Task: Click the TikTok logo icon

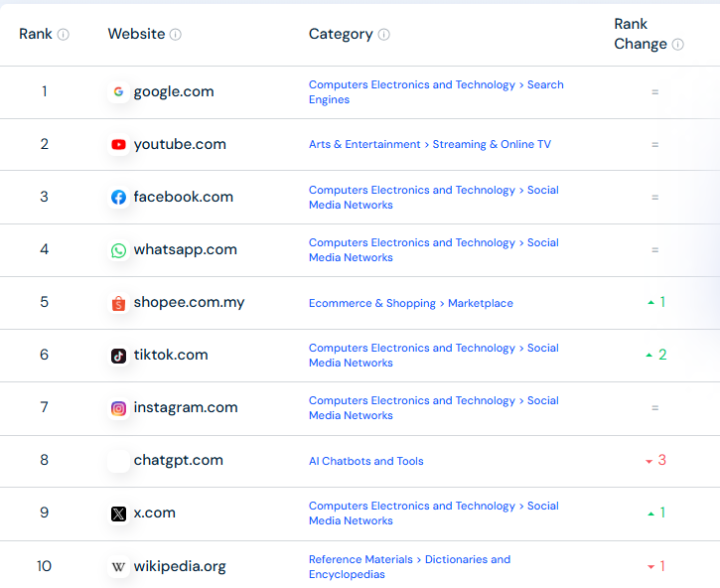Action: (118, 356)
